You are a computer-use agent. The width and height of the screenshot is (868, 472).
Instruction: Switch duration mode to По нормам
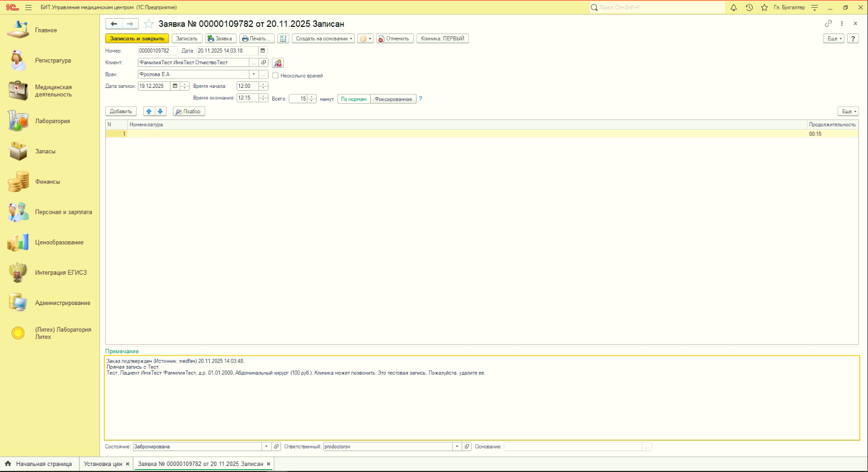point(354,99)
